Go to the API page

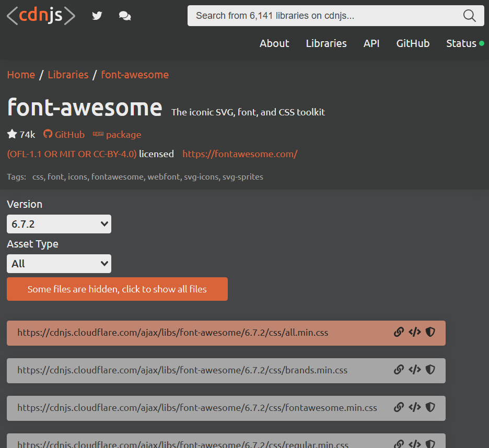tap(371, 43)
